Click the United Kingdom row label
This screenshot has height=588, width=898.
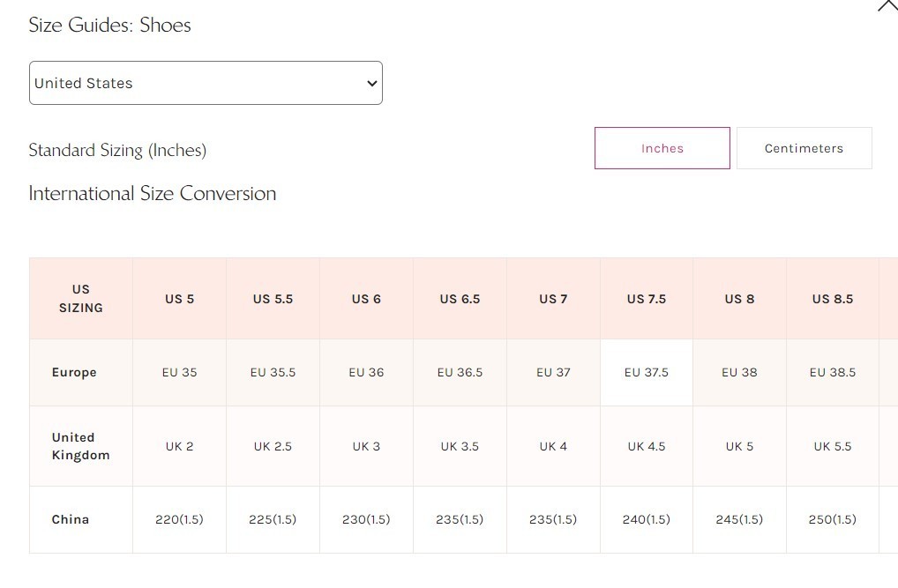pos(80,446)
